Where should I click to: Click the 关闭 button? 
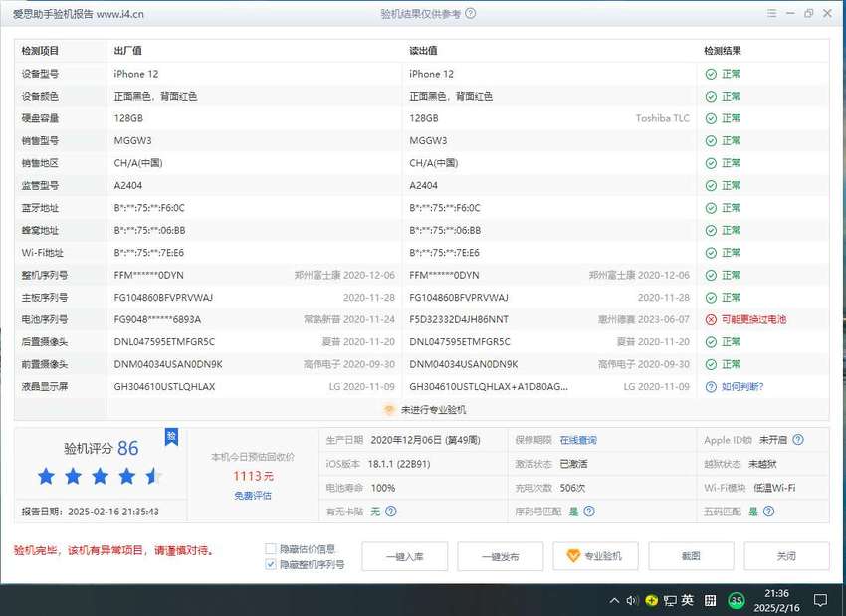pyautogui.click(x=786, y=556)
